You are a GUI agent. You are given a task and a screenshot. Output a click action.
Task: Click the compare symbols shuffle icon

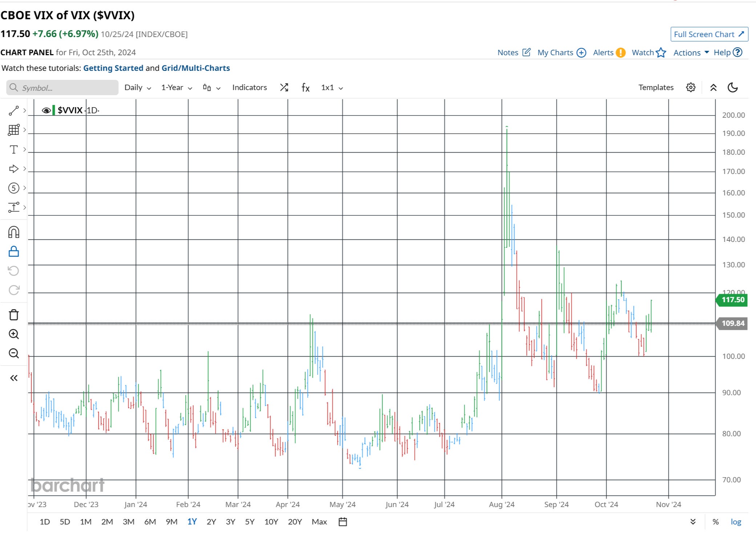[x=284, y=88]
